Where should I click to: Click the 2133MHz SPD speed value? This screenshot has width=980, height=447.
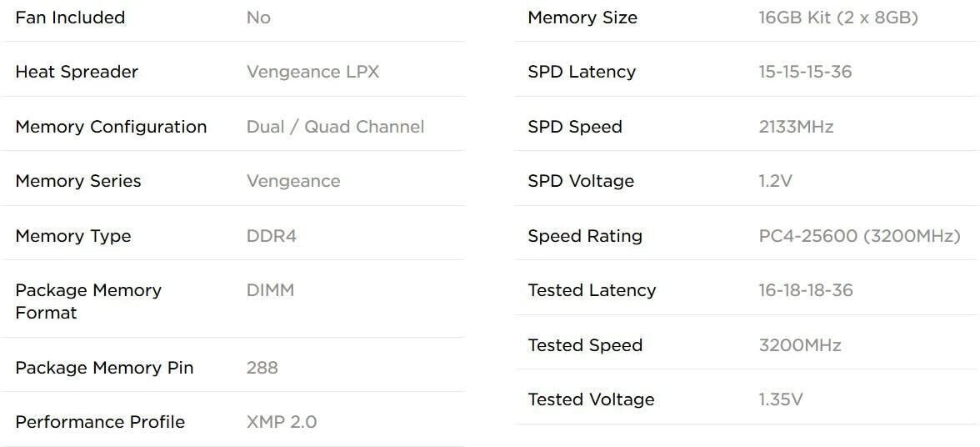coord(796,127)
